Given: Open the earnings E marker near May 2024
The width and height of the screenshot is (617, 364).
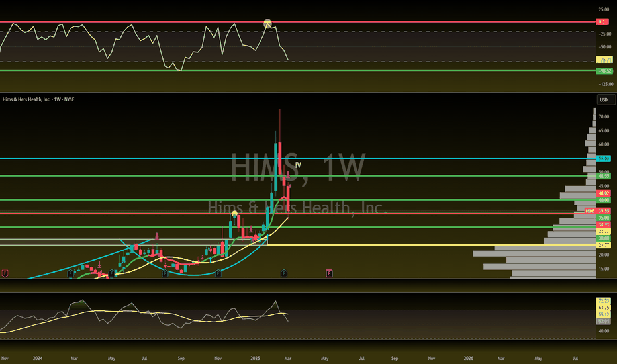Looking at the screenshot, I should click(112, 273).
